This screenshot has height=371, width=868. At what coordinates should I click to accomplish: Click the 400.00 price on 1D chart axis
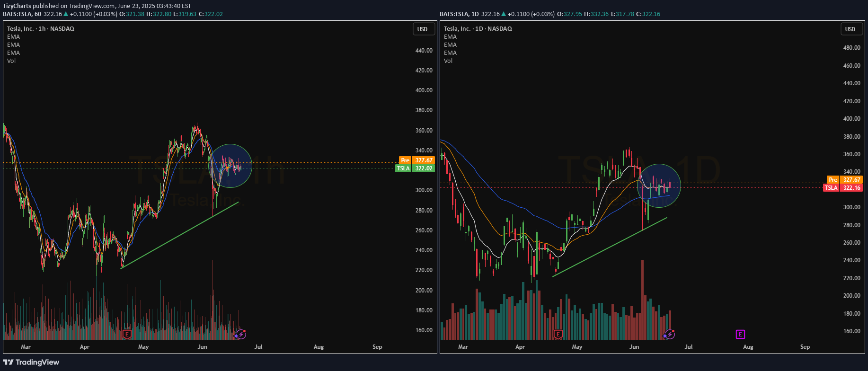point(852,119)
